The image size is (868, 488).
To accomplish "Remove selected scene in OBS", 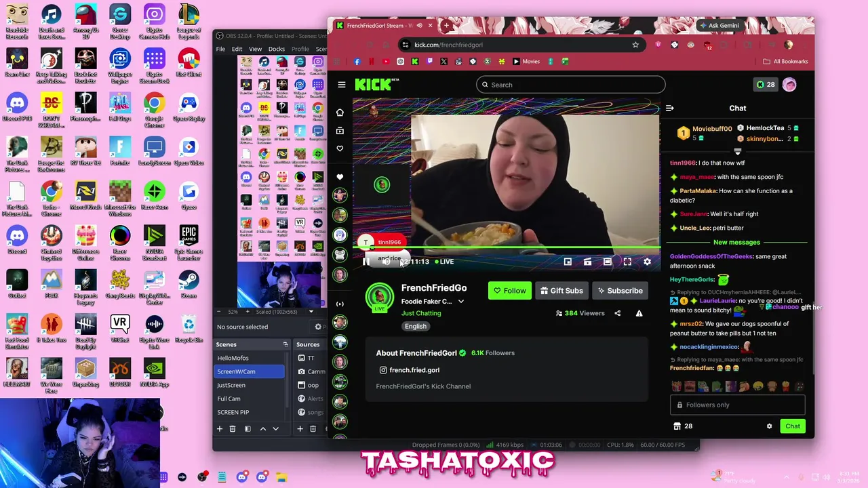I will (x=233, y=428).
